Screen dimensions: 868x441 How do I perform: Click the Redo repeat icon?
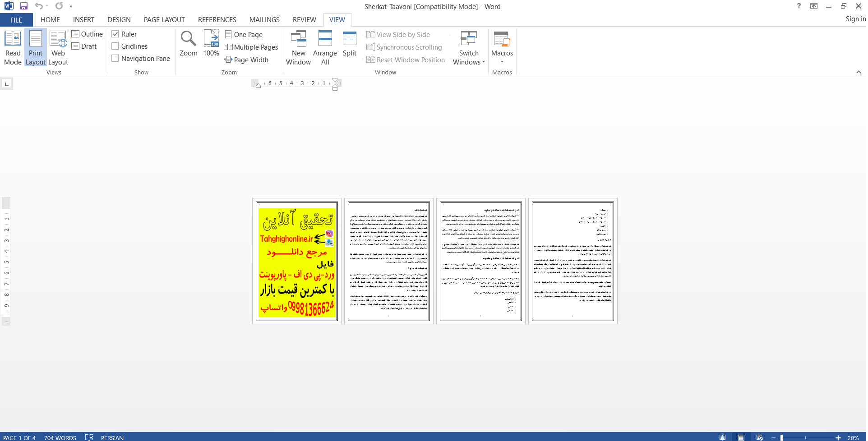point(59,6)
